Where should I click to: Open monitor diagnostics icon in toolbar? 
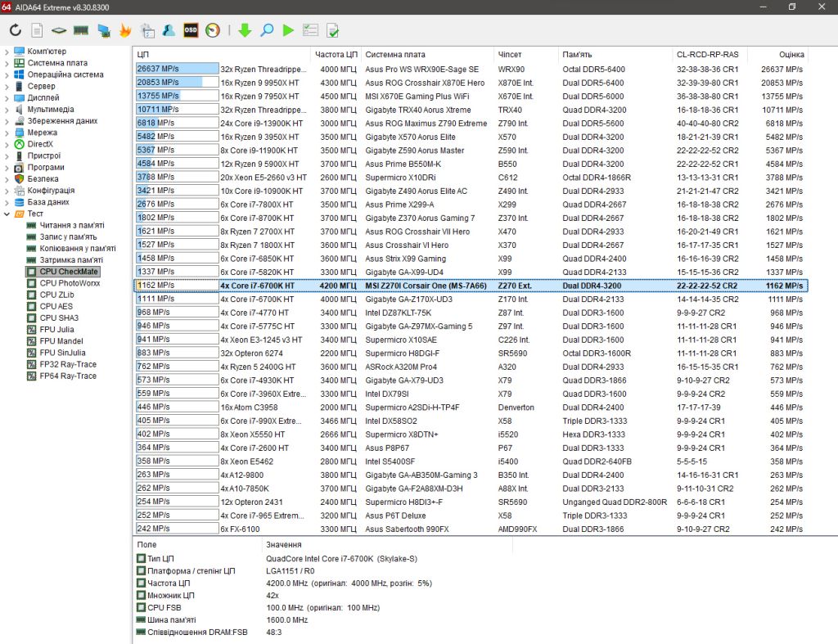click(104, 30)
